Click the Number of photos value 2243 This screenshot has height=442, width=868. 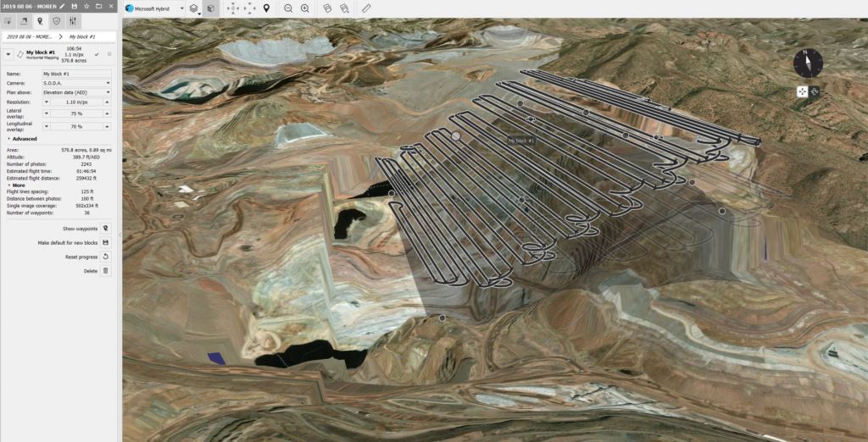(86, 163)
